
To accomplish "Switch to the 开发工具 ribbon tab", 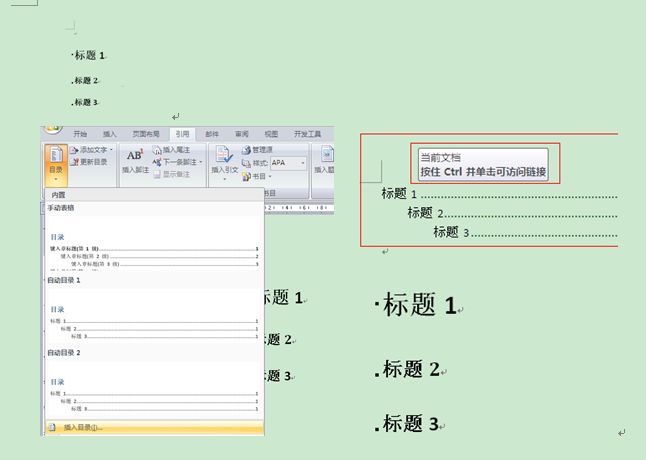I will coord(307,134).
